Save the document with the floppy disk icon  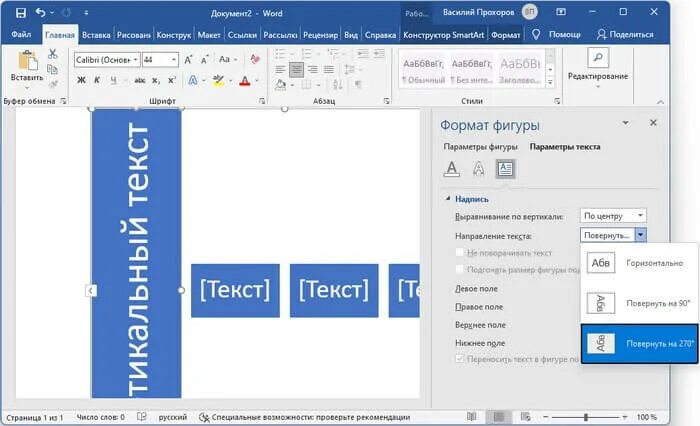[x=21, y=13]
